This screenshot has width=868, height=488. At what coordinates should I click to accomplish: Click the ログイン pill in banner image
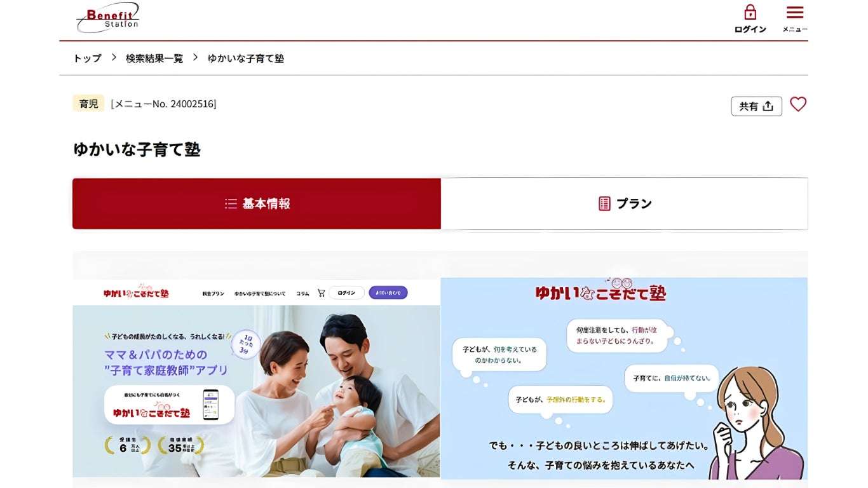tap(346, 293)
